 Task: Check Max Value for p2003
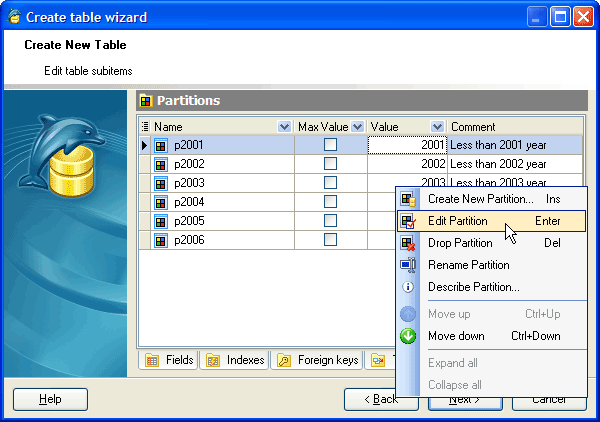[330, 182]
